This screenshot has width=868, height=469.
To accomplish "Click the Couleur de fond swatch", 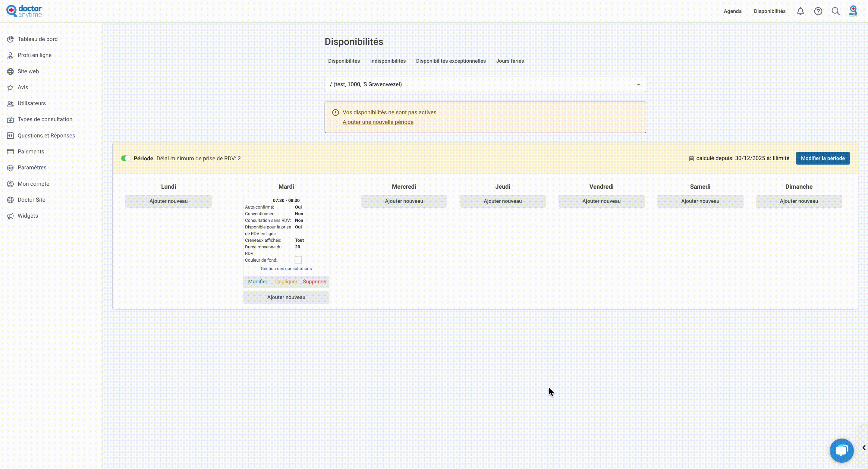I will coord(298,260).
